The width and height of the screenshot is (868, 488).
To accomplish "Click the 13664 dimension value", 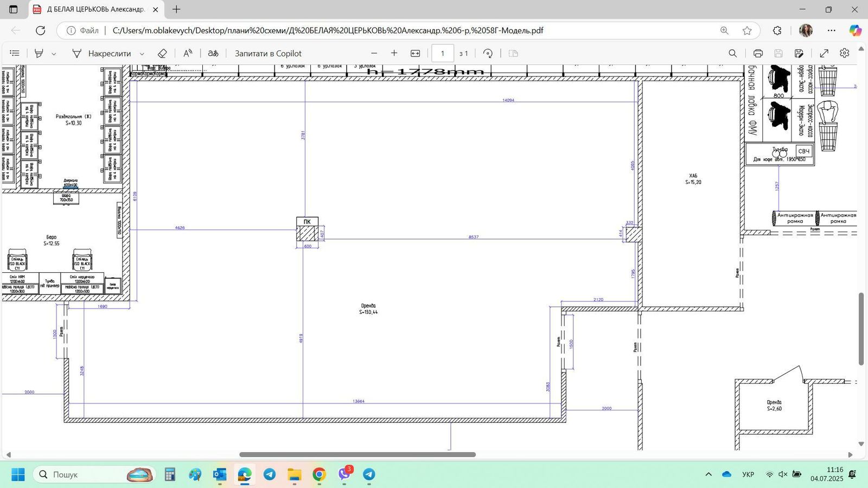I will (359, 401).
